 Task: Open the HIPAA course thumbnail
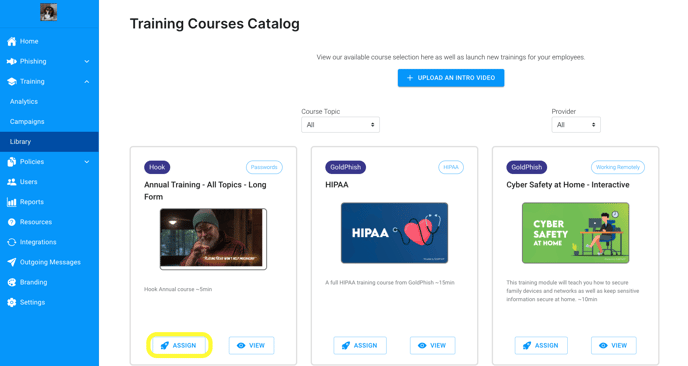[x=394, y=233]
